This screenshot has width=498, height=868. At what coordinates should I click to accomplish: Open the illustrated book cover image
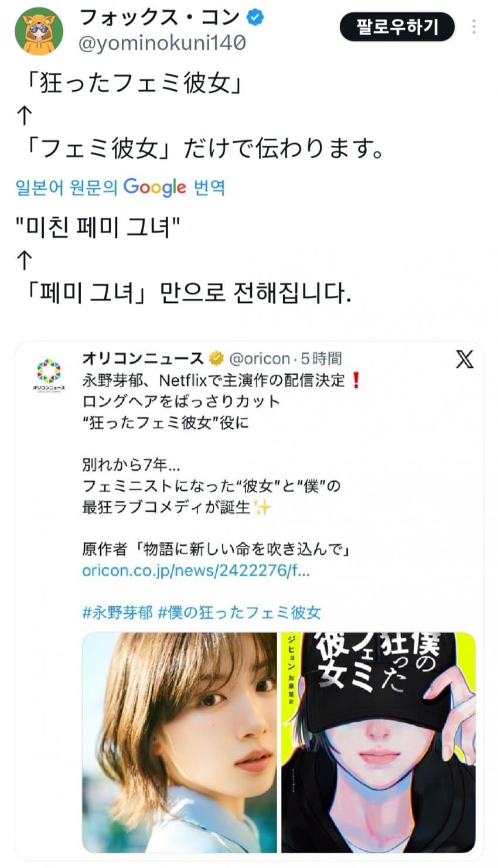click(378, 742)
